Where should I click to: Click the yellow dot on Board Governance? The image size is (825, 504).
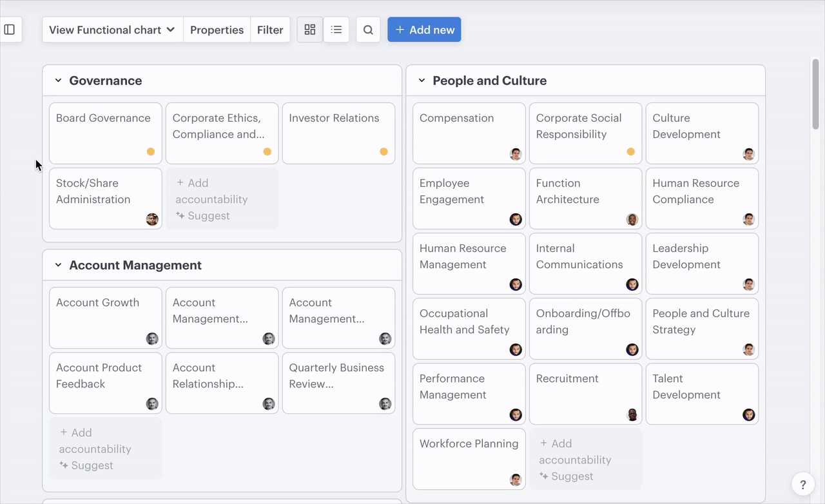(x=151, y=152)
